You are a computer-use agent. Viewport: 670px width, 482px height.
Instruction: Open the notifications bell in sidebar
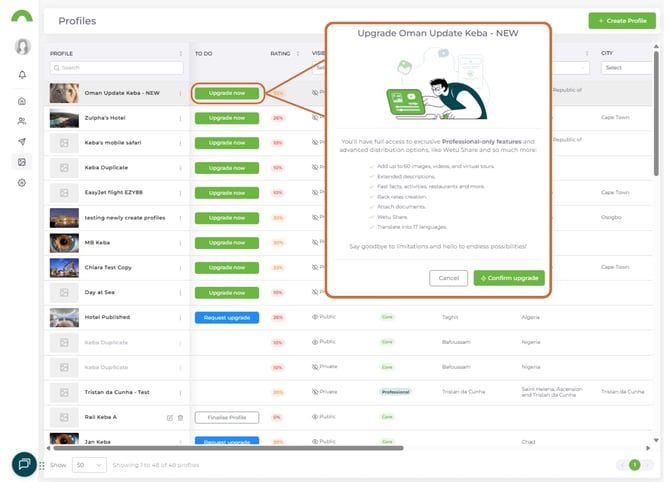coord(22,75)
